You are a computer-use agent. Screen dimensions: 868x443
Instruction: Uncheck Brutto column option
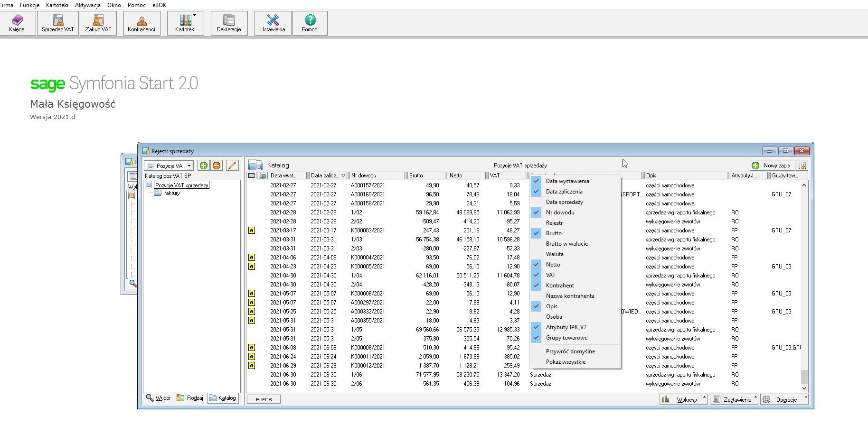click(x=575, y=233)
